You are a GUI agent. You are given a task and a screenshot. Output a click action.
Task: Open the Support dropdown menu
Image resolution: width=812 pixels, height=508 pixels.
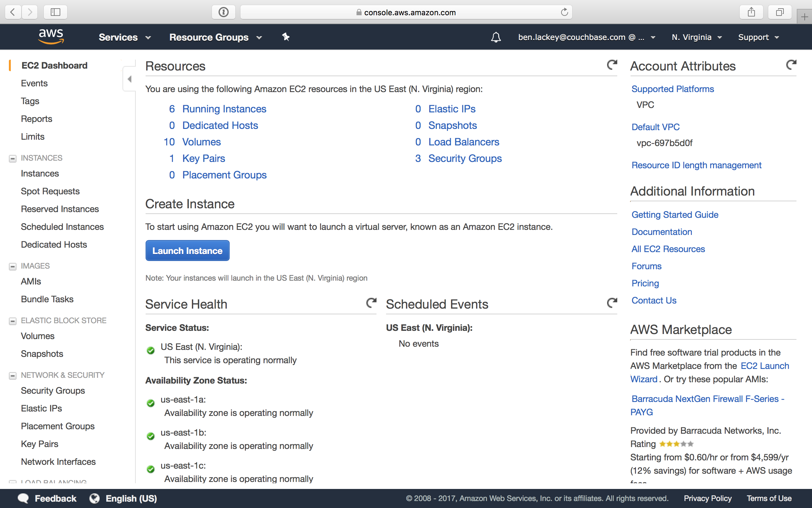pos(758,37)
